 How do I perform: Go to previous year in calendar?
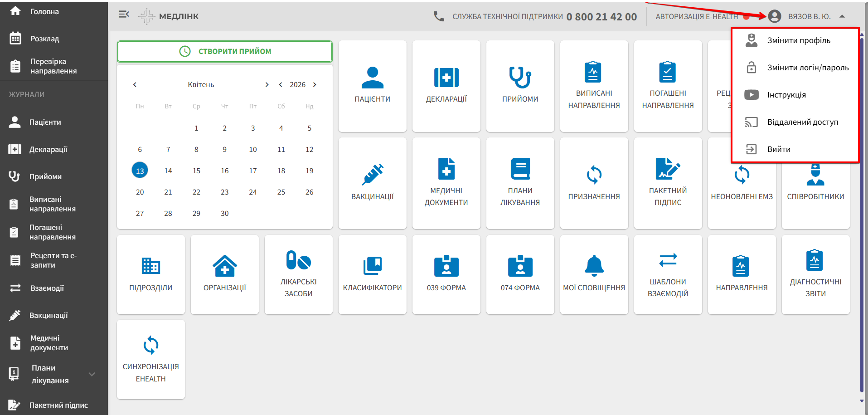[x=281, y=85]
